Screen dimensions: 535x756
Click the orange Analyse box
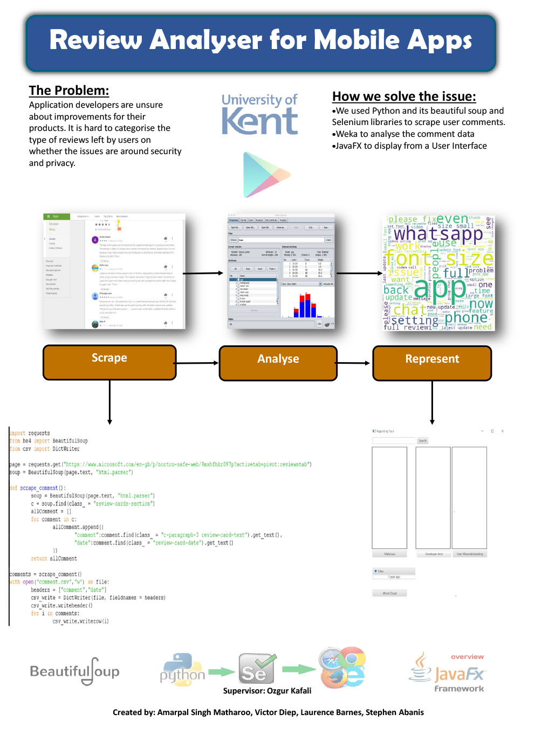point(278,364)
